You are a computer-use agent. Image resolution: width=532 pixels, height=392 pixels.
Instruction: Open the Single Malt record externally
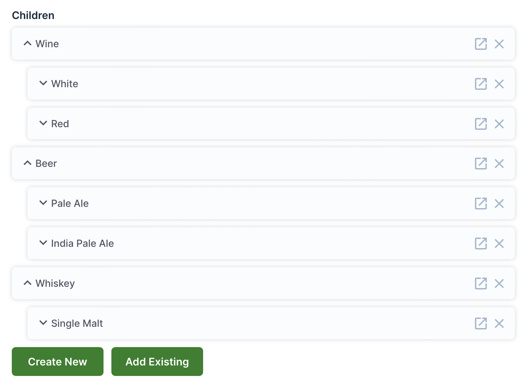coord(481,323)
